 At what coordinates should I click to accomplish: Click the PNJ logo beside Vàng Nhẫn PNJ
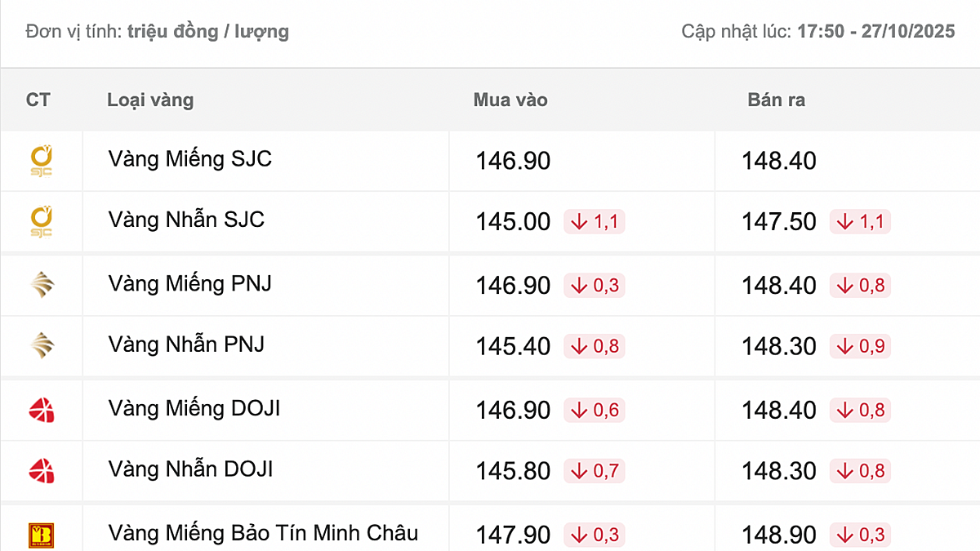click(42, 345)
